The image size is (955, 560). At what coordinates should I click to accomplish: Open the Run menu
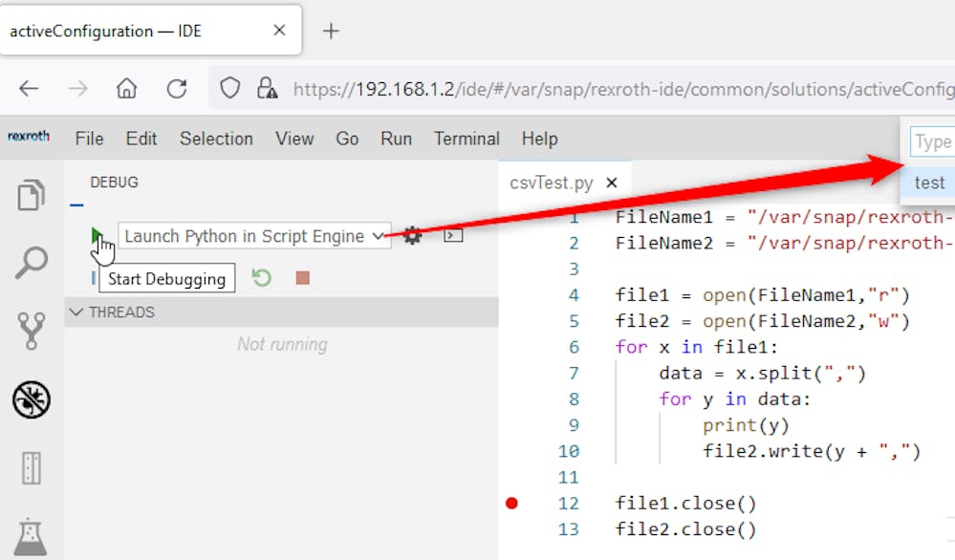tap(396, 139)
